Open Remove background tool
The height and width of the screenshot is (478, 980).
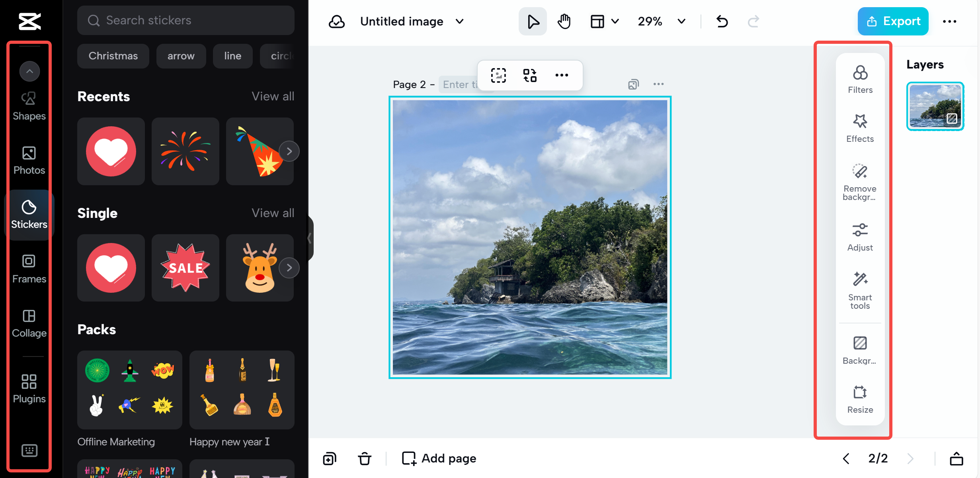[x=860, y=182]
